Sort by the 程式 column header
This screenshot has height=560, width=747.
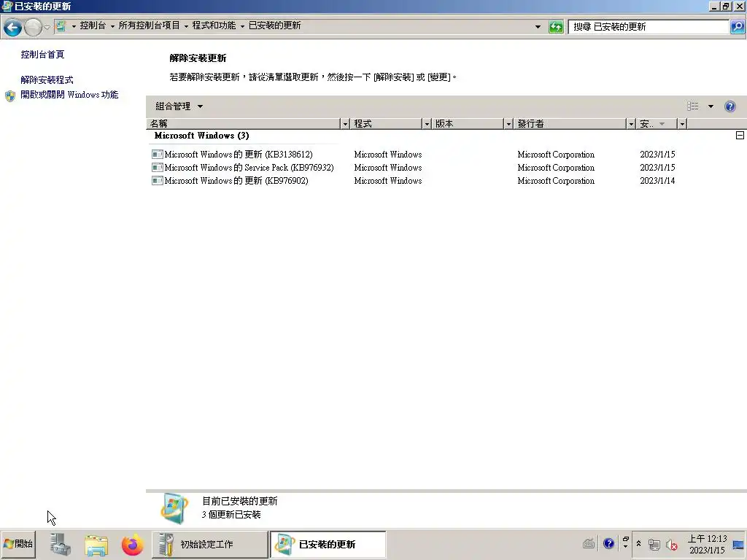pos(387,124)
